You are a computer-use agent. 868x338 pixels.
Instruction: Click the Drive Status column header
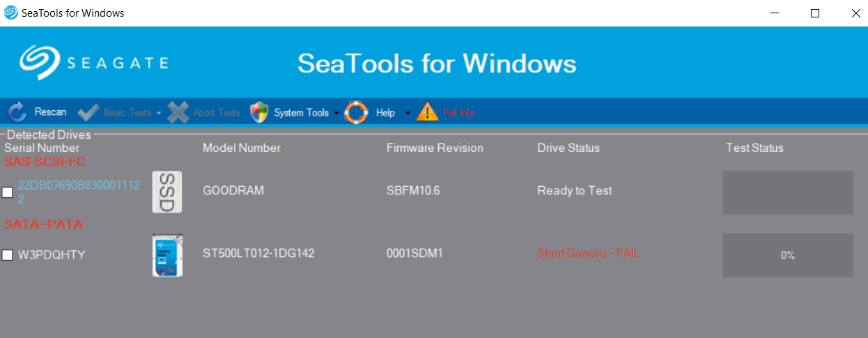[x=568, y=148]
